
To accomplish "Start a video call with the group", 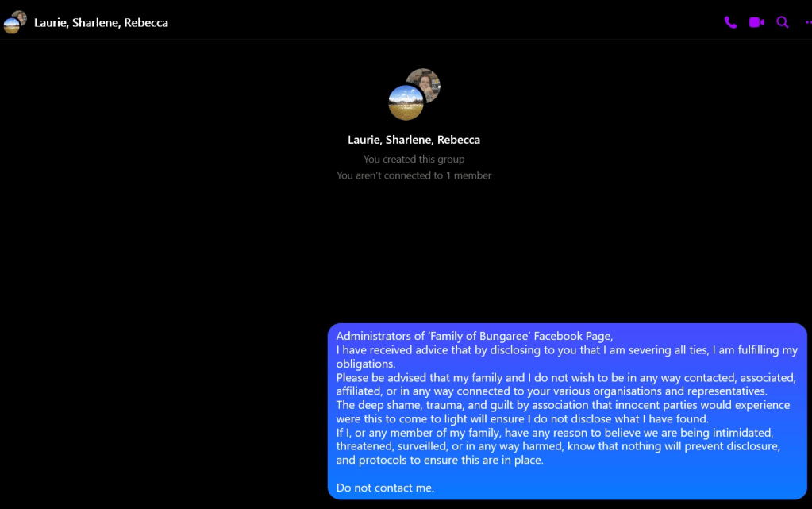I will (756, 22).
